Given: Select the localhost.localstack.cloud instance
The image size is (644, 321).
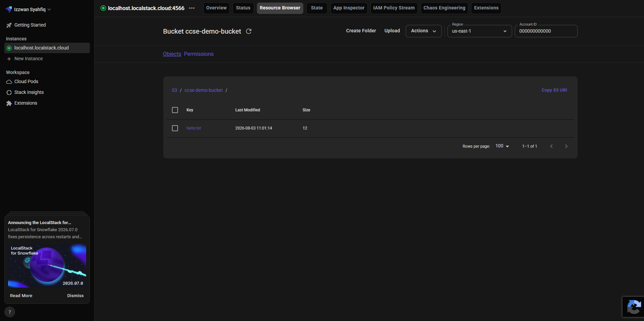Looking at the screenshot, I should click(x=47, y=48).
